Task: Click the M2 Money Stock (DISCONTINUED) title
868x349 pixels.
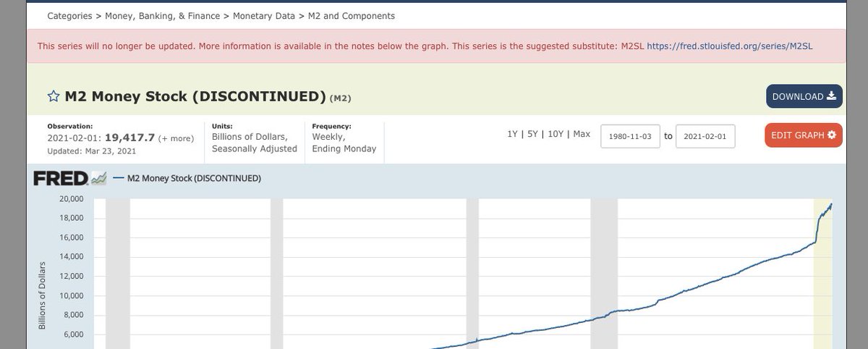Action: click(195, 96)
